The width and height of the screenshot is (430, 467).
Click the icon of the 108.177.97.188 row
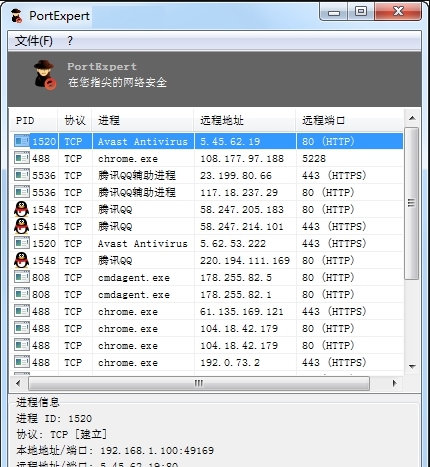(x=22, y=158)
